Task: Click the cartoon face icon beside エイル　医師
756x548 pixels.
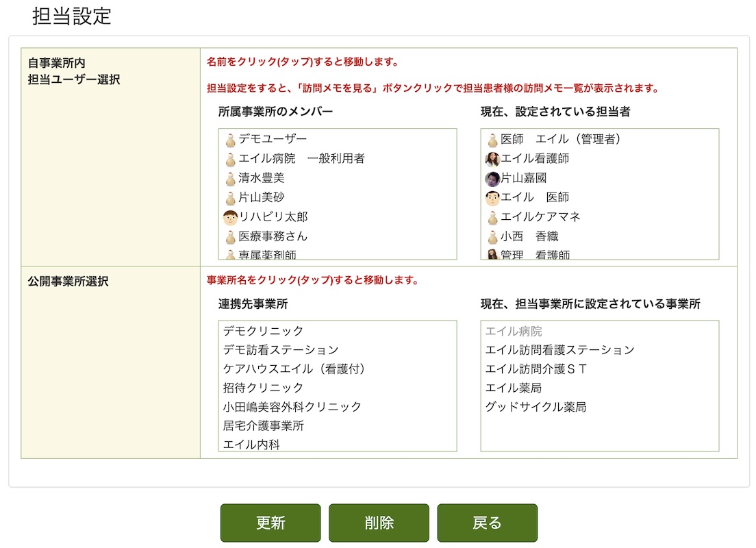Action: click(492, 199)
